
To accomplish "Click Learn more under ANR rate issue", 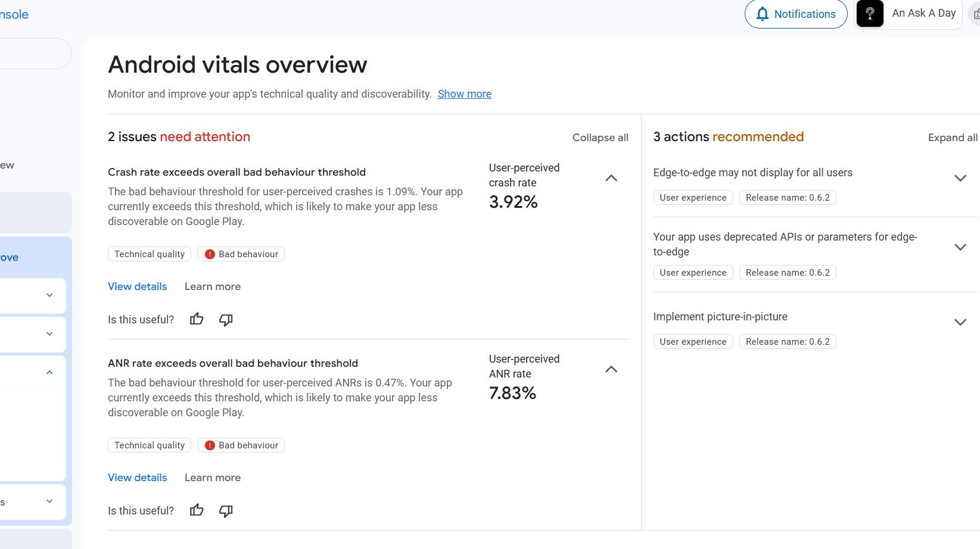I will 213,478.
